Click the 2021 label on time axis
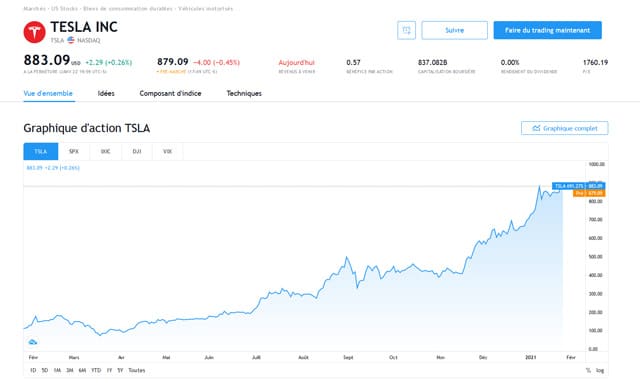The height and width of the screenshot is (383, 640). 530,357
